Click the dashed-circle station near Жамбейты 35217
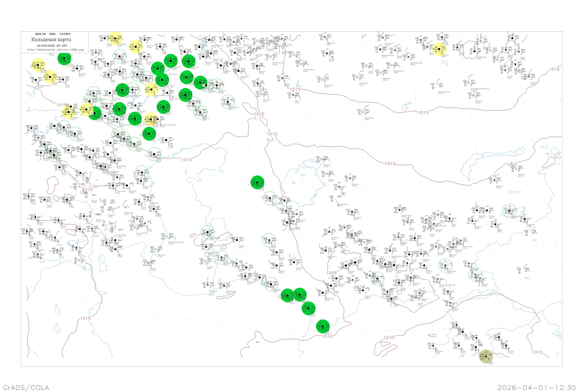Screen dimensions: 588x392 [228, 102]
